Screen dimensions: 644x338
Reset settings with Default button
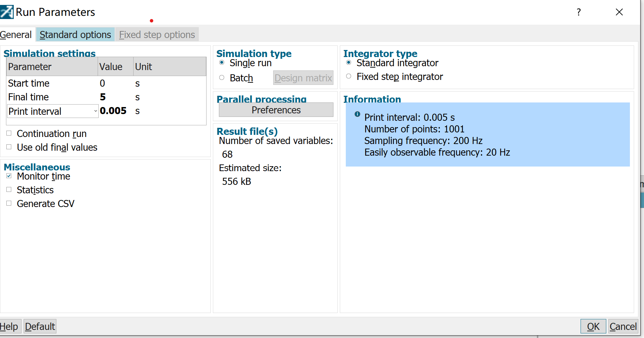pyautogui.click(x=40, y=326)
